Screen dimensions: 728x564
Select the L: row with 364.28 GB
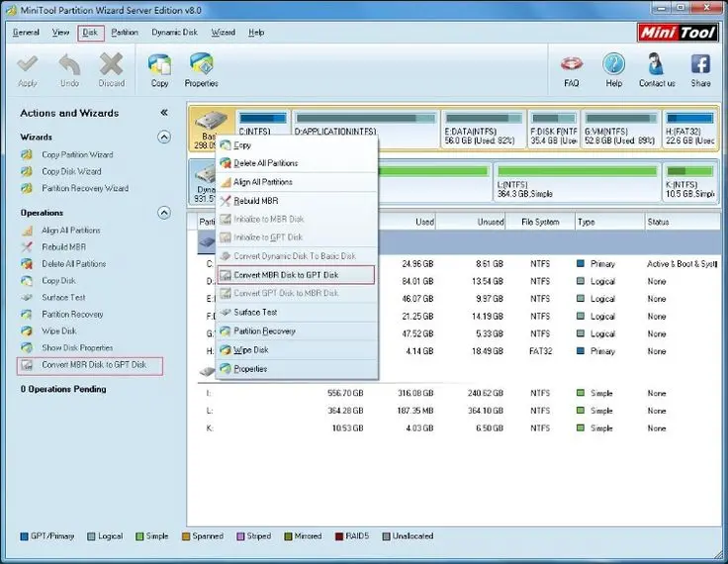[457, 411]
